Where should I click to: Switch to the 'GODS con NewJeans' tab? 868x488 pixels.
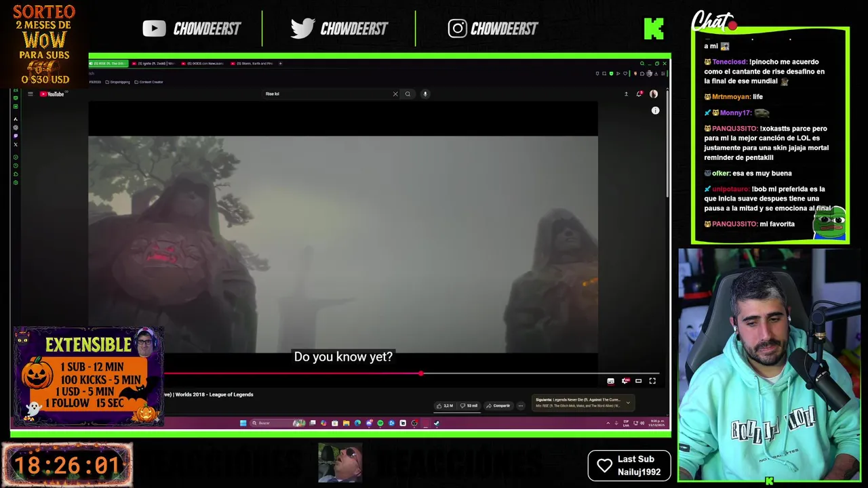(202, 64)
